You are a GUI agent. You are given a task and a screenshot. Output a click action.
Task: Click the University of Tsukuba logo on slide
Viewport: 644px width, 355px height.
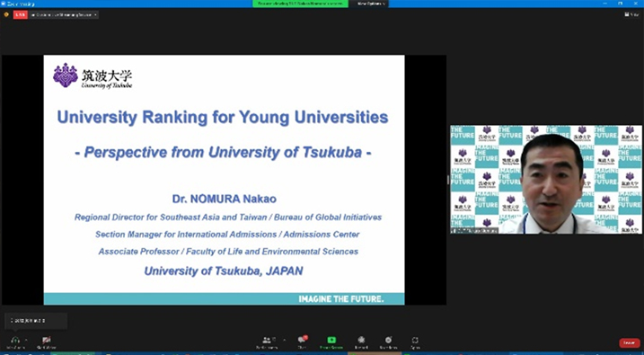[93, 75]
